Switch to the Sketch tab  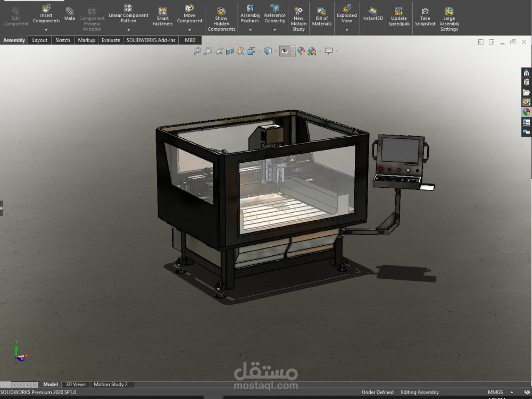click(63, 40)
